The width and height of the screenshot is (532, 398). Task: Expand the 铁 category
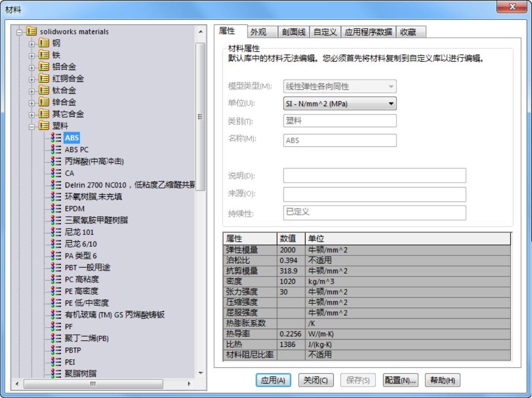click(x=32, y=56)
